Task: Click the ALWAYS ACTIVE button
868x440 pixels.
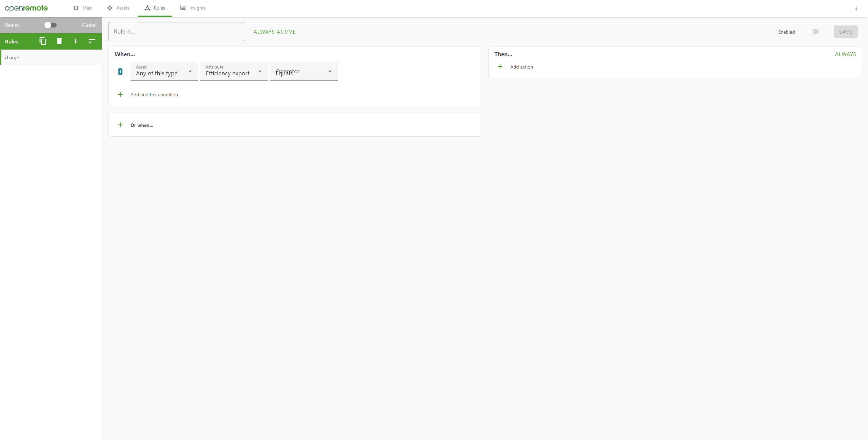Action: (274, 32)
